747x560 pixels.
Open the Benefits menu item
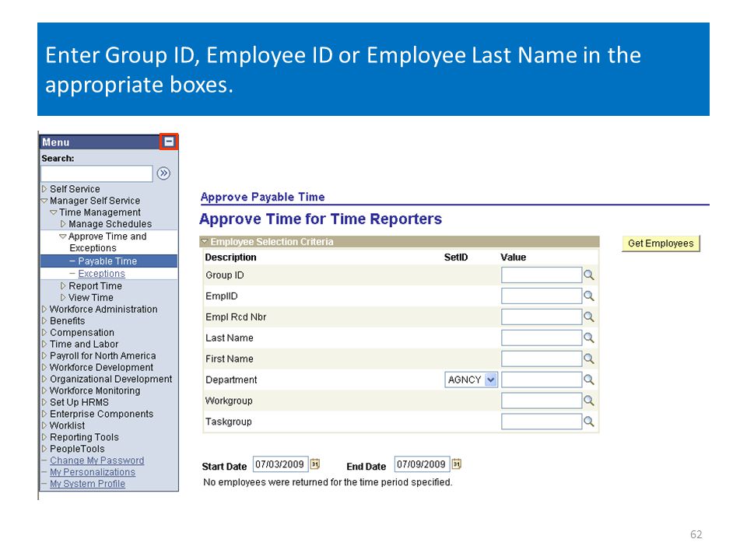(x=67, y=321)
